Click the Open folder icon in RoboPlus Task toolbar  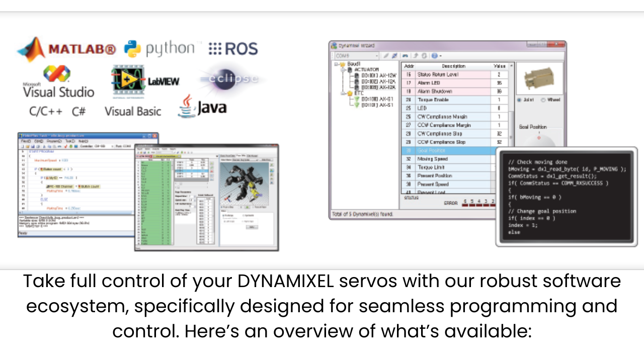[27, 146]
